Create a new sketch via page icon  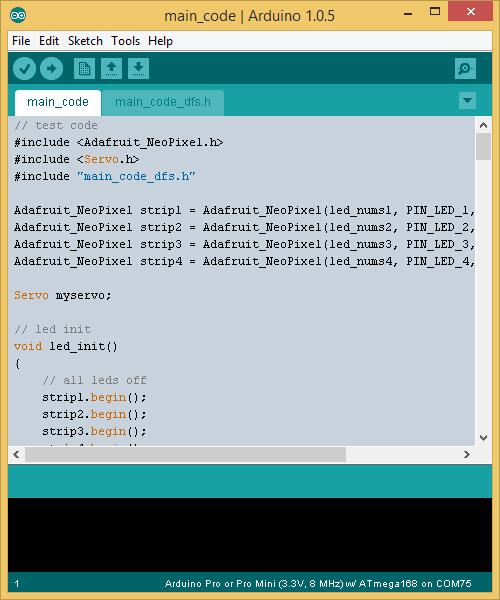click(x=84, y=69)
